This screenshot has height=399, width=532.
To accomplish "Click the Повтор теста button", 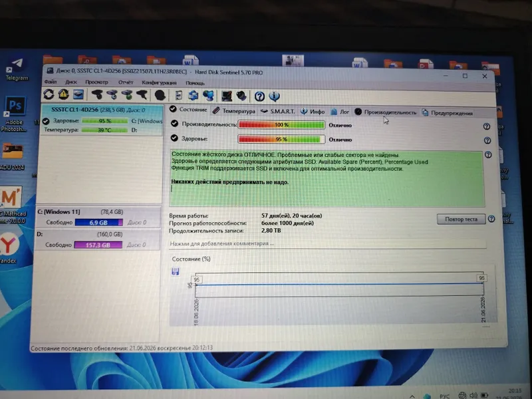I will coord(461,219).
